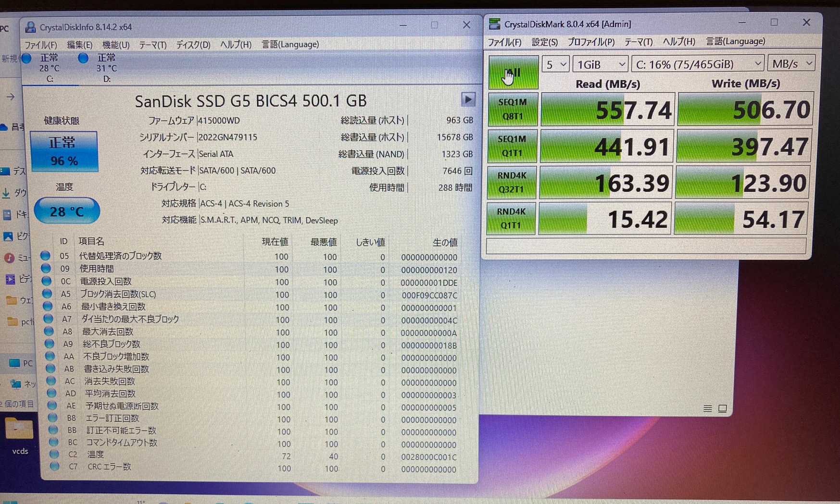The width and height of the screenshot is (840, 504).
Task: Click the CrystalDiskMark title bar icon
Action: (495, 24)
